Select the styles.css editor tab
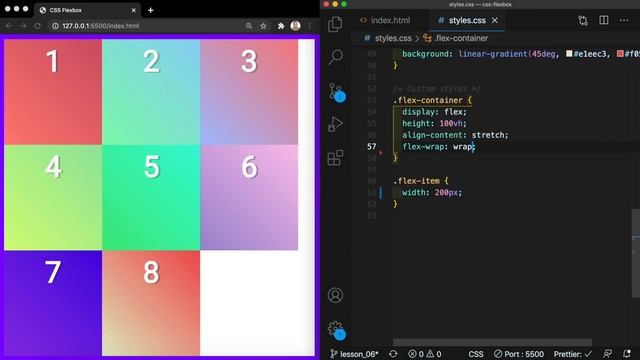640x360 pixels. 467,20
